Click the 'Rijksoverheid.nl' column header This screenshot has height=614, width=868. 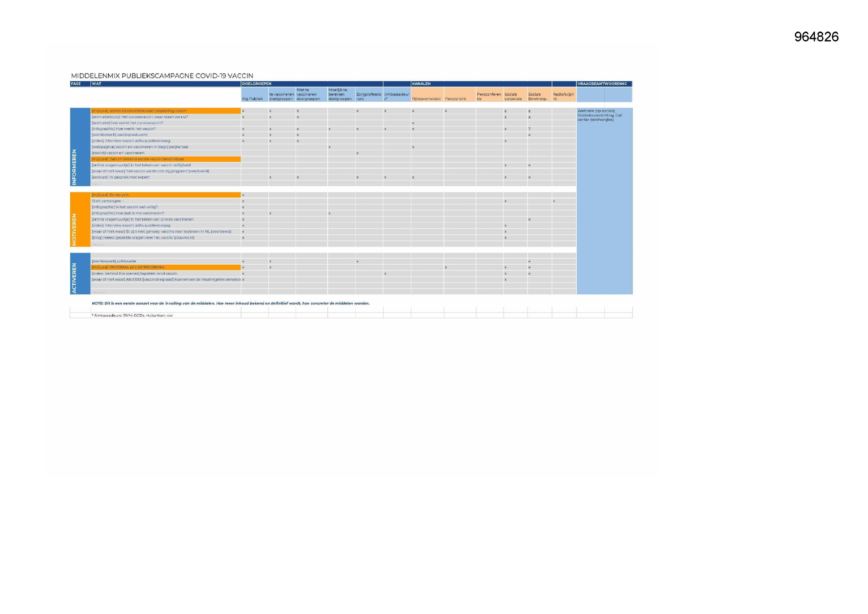[x=427, y=95]
